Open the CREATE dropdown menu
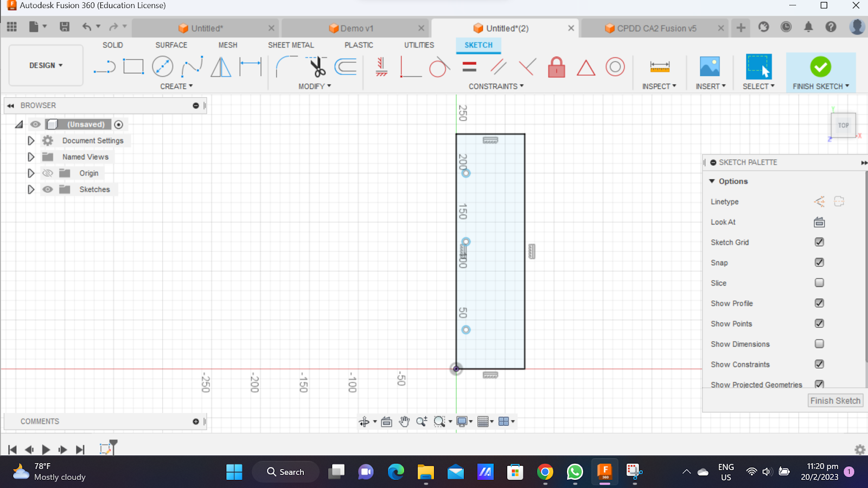The image size is (868, 488). 176,86
